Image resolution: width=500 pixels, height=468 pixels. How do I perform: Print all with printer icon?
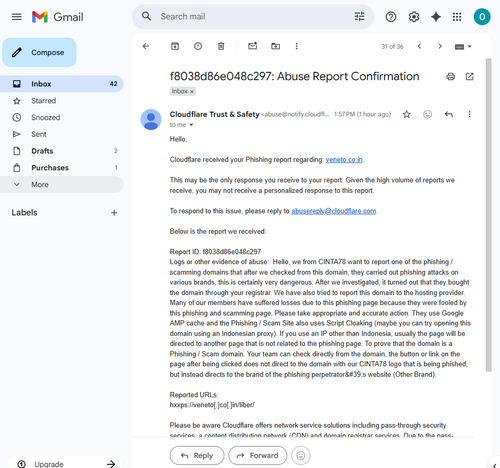click(x=450, y=76)
